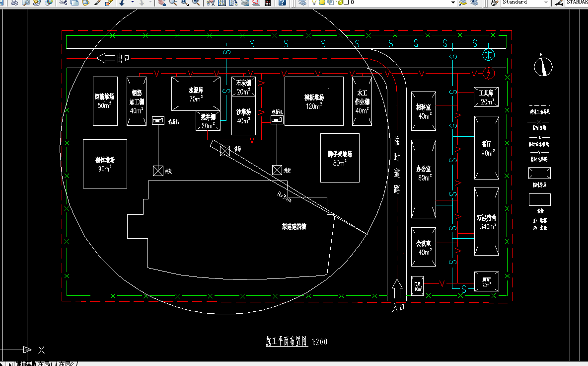Select the 材料室 40m² label
Viewport: 588px width, 366px height.
424,111
